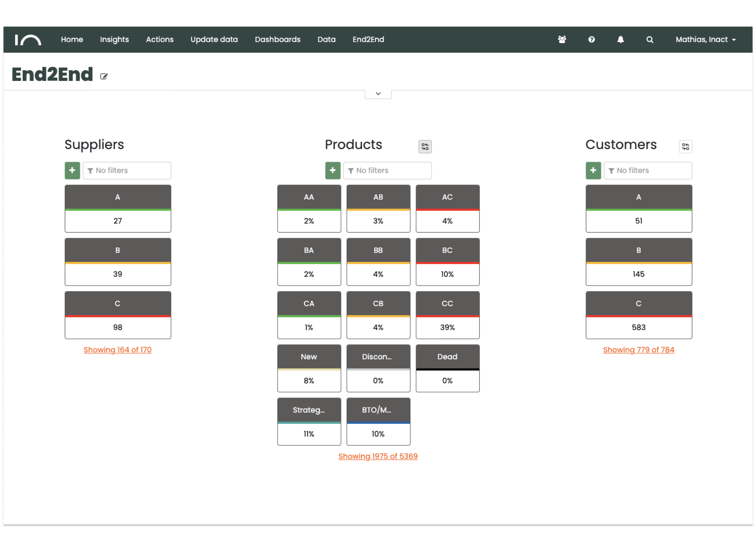Select the red CC products tile
The height and width of the screenshot is (551, 756).
pyautogui.click(x=447, y=315)
